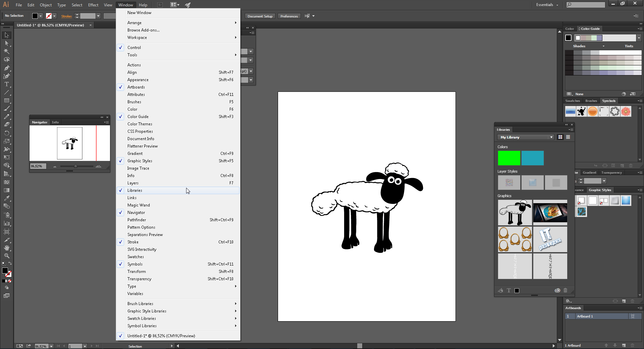This screenshot has height=349, width=644.
Task: Expand the Workspace submenu
Action: pyautogui.click(x=178, y=38)
